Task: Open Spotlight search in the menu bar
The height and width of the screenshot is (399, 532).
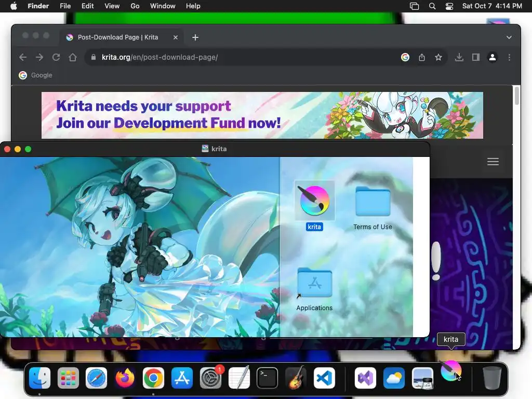Action: pyautogui.click(x=432, y=6)
